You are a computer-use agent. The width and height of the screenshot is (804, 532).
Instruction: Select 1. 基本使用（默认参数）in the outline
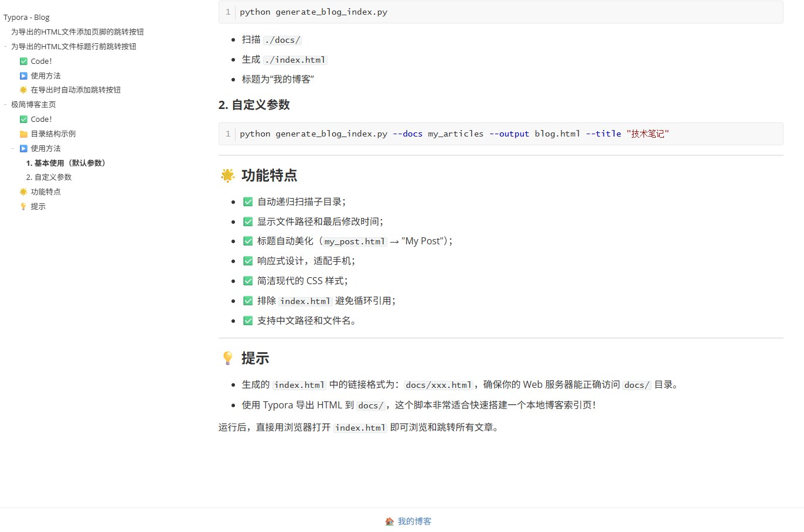(x=66, y=163)
